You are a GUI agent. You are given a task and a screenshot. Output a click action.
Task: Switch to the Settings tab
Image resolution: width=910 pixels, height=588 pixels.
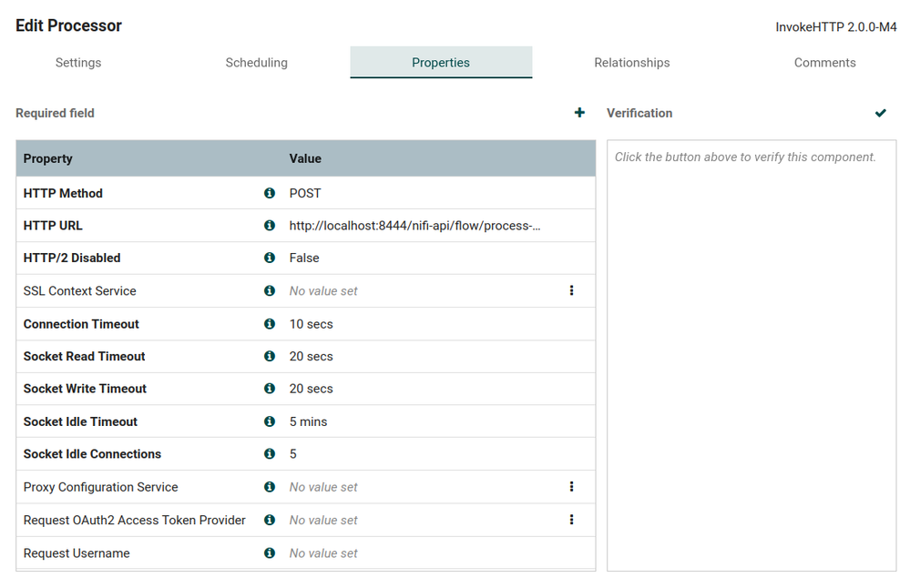pos(78,63)
